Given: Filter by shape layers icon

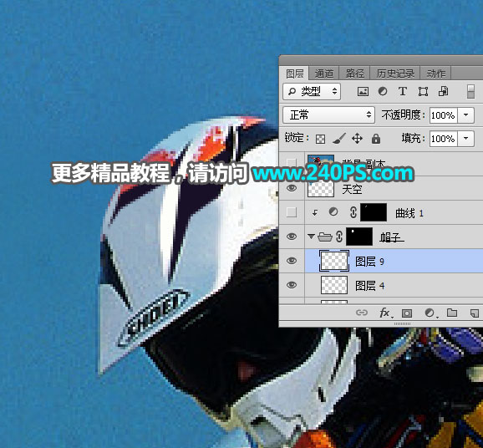Looking at the screenshot, I should (x=423, y=91).
